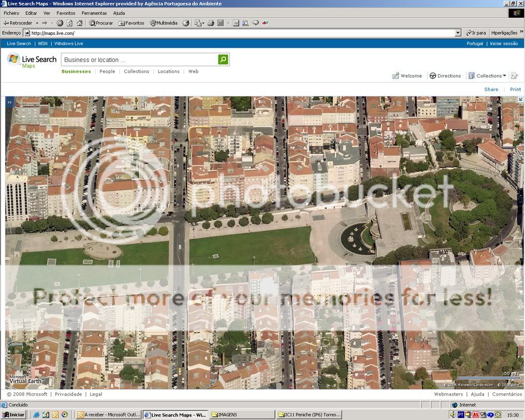Image resolution: width=525 pixels, height=420 pixels.
Task: Open the address bar dropdown arrow
Action: 458,33
